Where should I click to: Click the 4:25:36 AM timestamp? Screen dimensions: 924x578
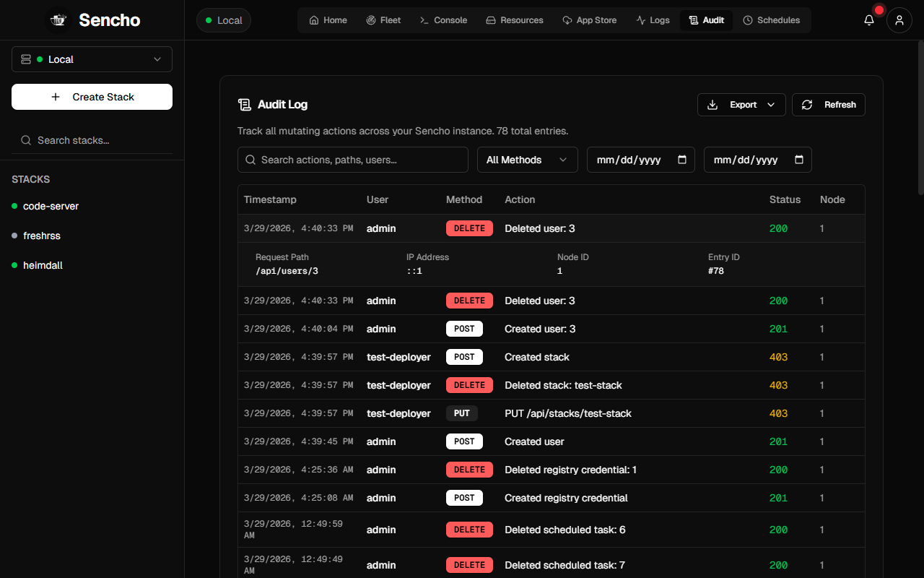click(299, 470)
